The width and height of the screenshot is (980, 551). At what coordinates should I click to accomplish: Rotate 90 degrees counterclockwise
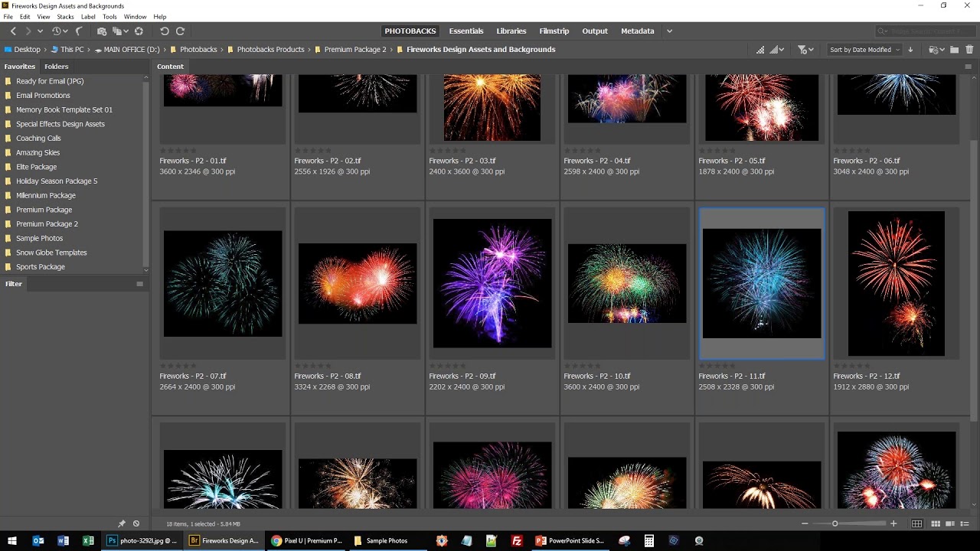(x=164, y=31)
